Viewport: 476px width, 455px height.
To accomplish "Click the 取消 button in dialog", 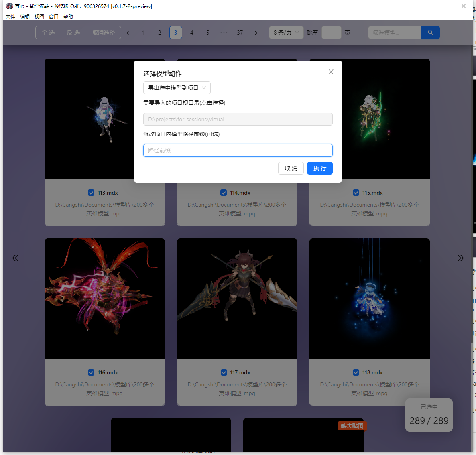I will tap(291, 168).
